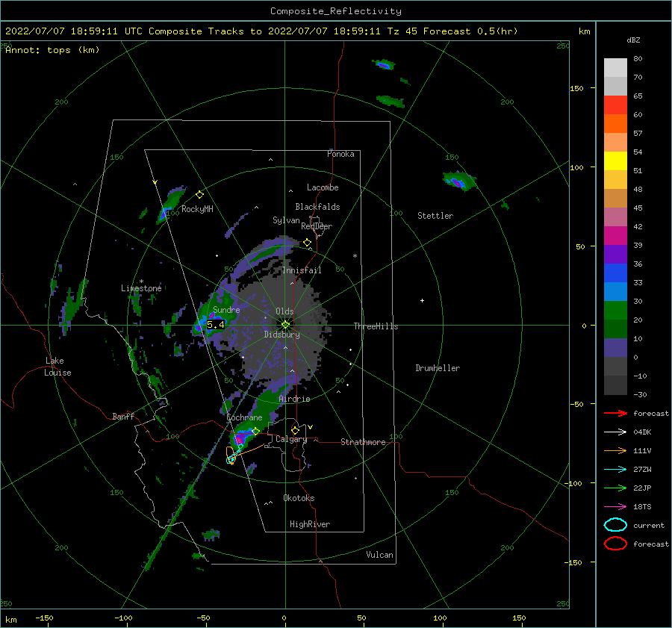Click the Limestone label

(141, 288)
